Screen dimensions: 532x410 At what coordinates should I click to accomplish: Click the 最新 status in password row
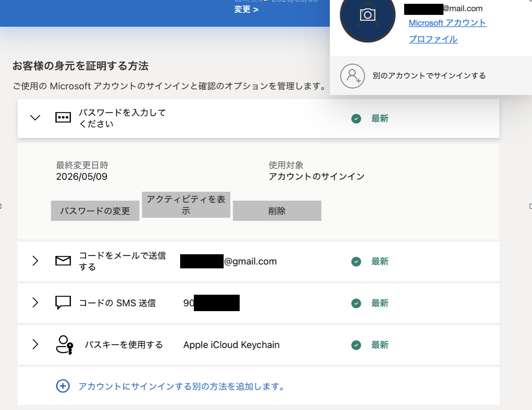(x=380, y=119)
